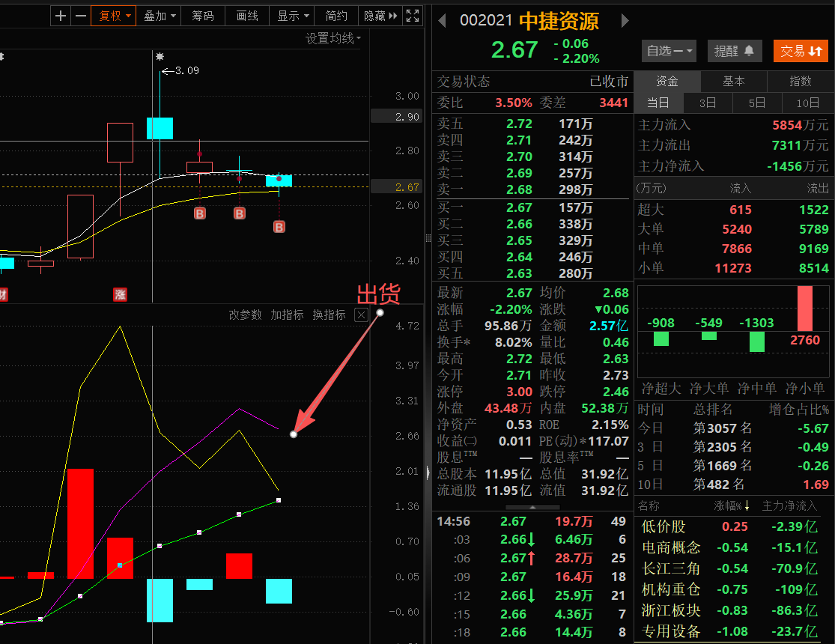
Task: Click the first red B marker
Action: (200, 213)
